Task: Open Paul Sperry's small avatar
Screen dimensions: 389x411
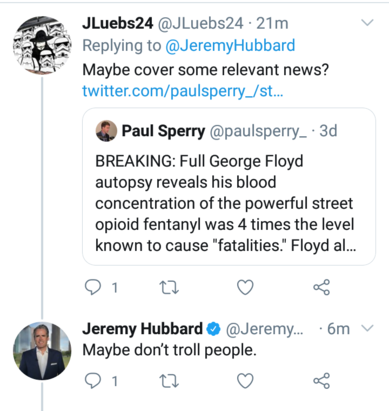Action: point(106,131)
